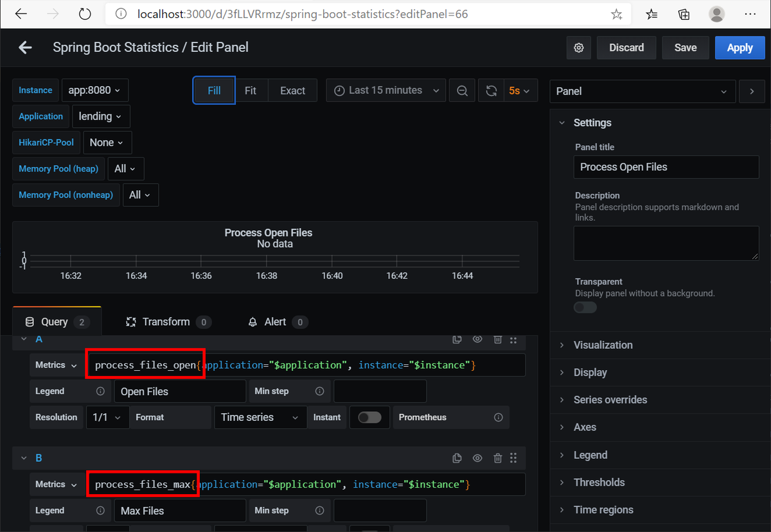
Task: Delete query A with the trash icon
Action: pos(498,339)
